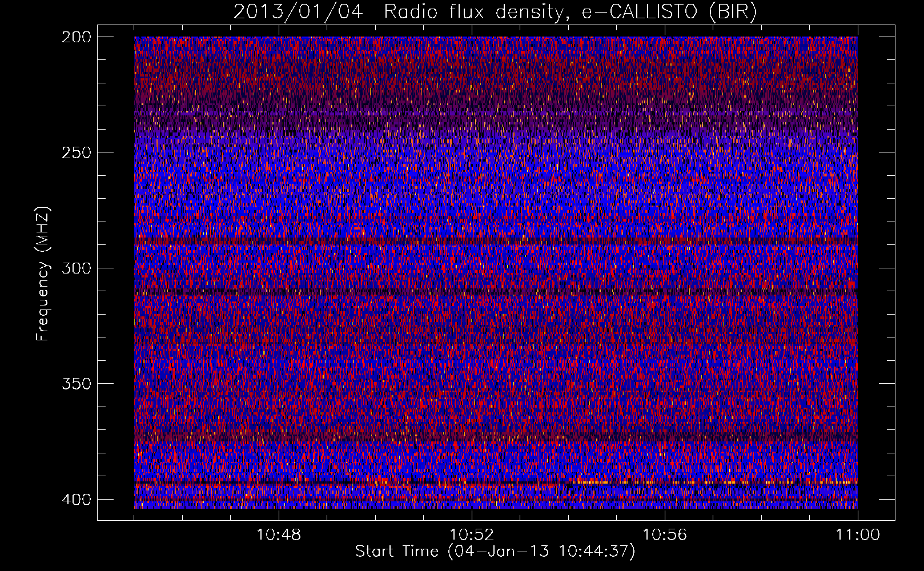Click the "Start Time (04-Jan-13 10:44:37)" label

(495, 552)
